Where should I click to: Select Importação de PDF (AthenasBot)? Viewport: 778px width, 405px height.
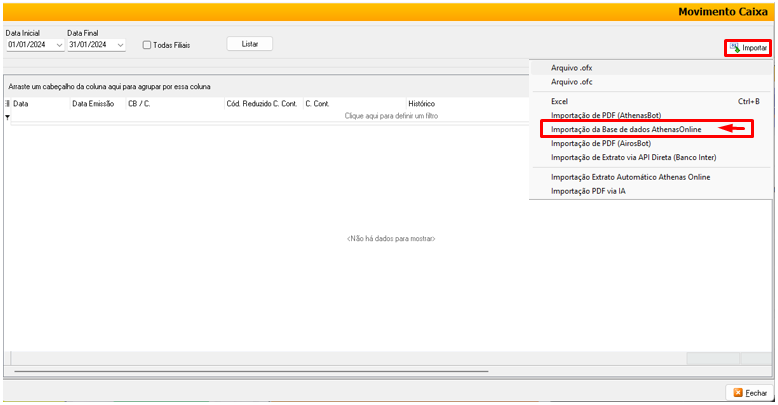(606, 115)
